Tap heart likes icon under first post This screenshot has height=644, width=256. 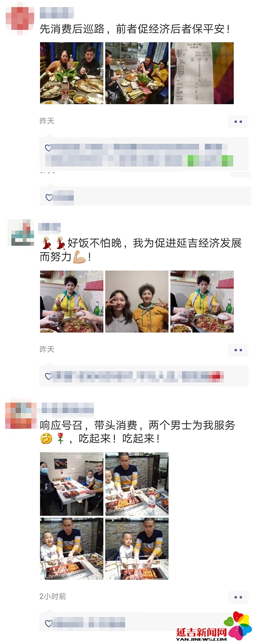pyautogui.click(x=49, y=148)
